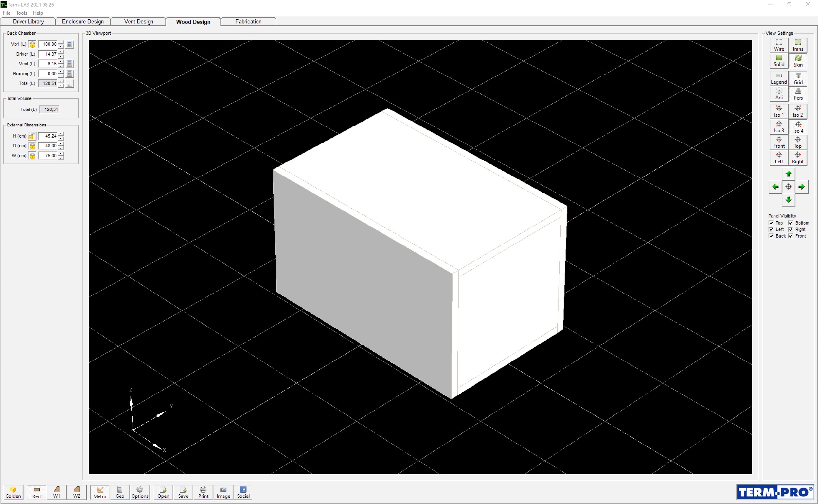
Task: Open the Tools menu
Action: [x=21, y=13]
